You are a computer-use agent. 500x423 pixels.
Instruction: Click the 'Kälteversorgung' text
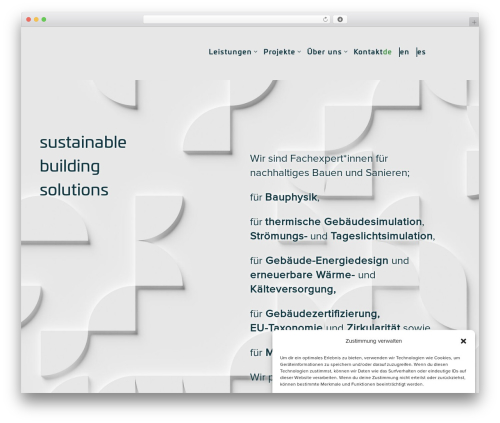click(292, 289)
